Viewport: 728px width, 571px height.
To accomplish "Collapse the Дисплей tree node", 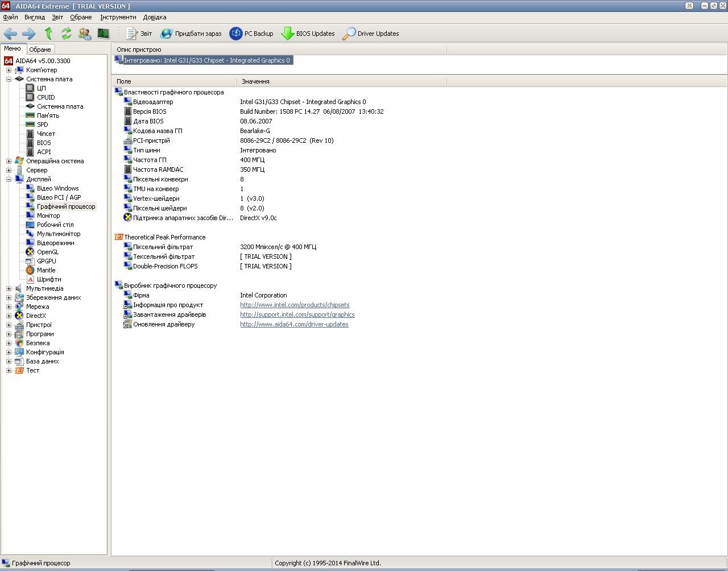I will [9, 179].
